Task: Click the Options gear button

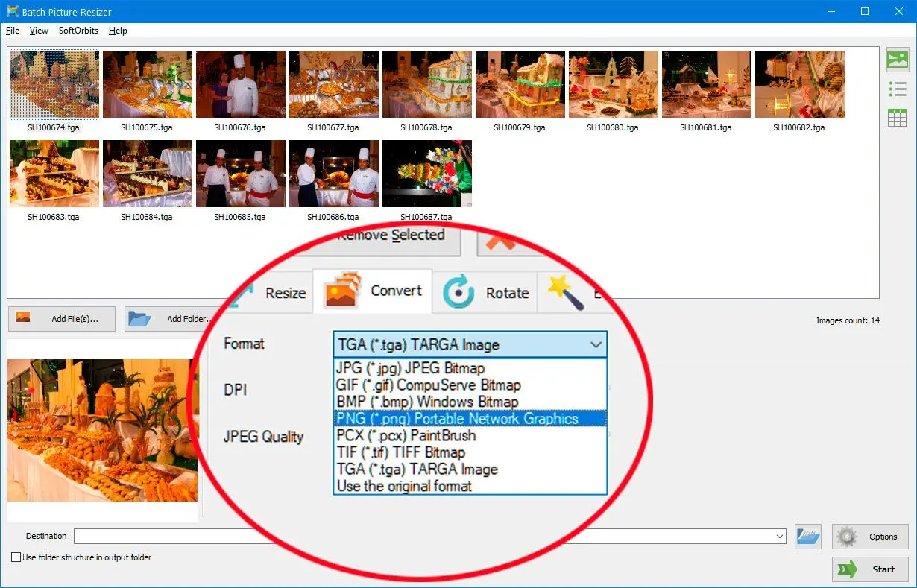Action: tap(870, 537)
